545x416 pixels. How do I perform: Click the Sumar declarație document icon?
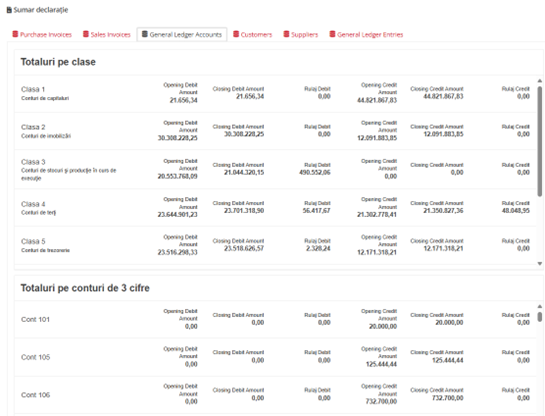pyautogui.click(x=9, y=10)
